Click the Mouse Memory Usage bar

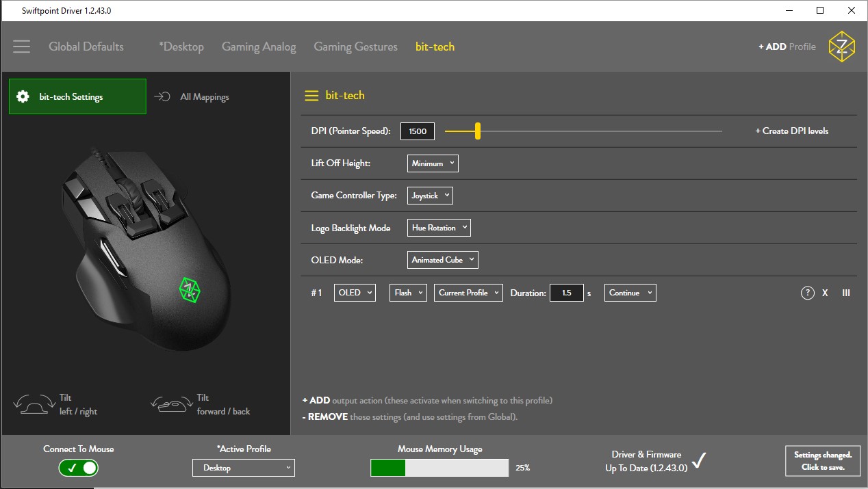click(x=439, y=468)
